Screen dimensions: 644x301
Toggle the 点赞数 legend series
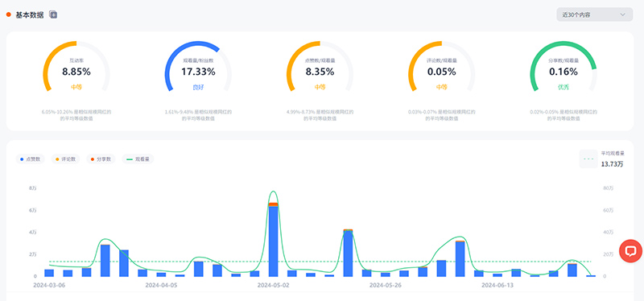(x=31, y=159)
